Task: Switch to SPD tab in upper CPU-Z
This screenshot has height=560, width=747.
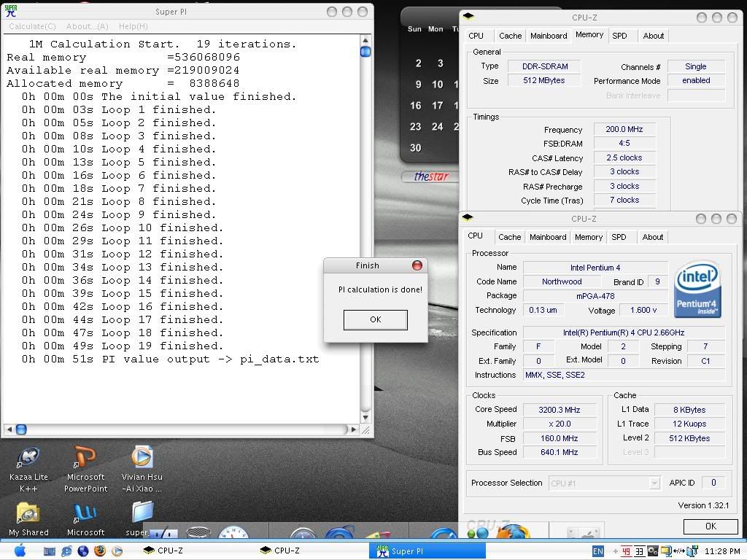Action: [x=619, y=36]
